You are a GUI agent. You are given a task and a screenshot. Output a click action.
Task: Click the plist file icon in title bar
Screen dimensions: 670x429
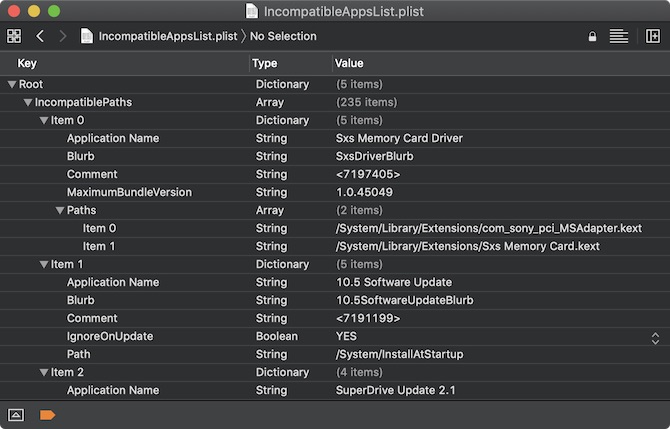tap(253, 12)
